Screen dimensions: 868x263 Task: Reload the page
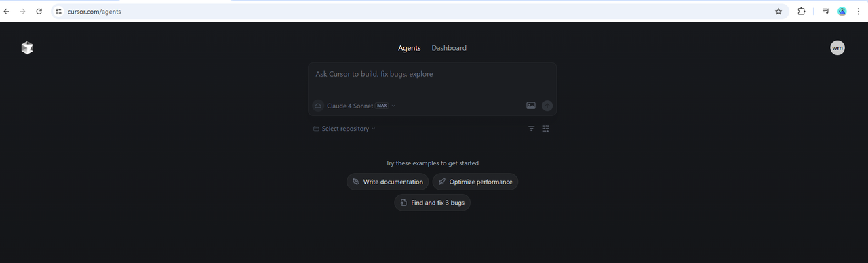(x=39, y=12)
